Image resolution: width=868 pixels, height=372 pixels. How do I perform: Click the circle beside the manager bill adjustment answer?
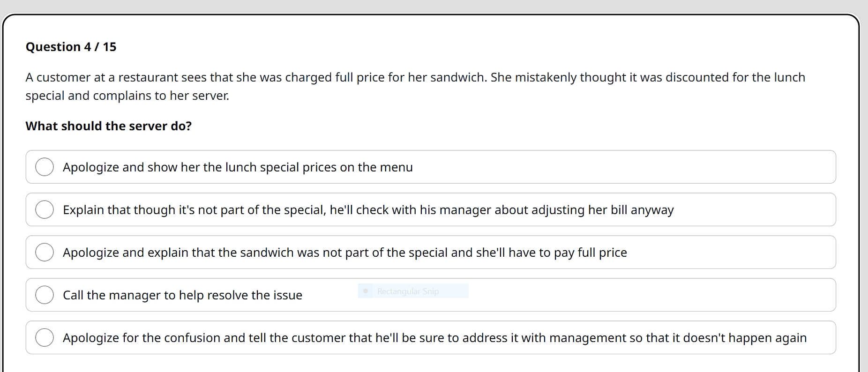[45, 209]
